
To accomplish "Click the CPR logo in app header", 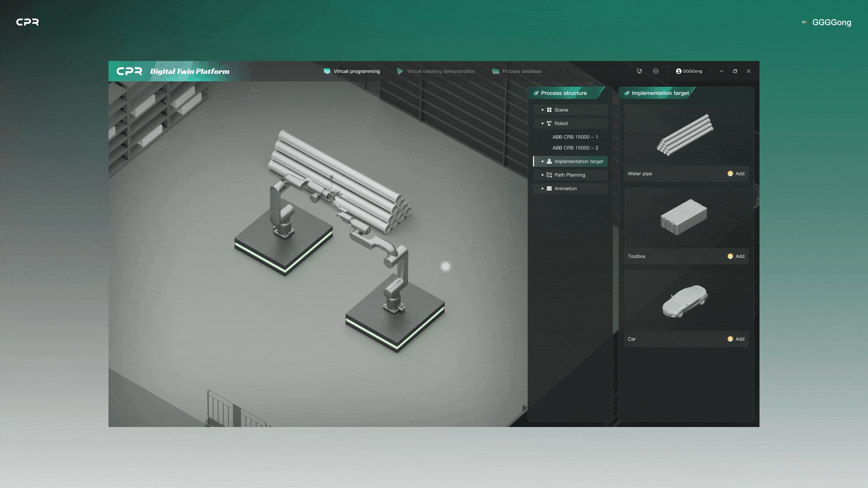I will [x=129, y=71].
